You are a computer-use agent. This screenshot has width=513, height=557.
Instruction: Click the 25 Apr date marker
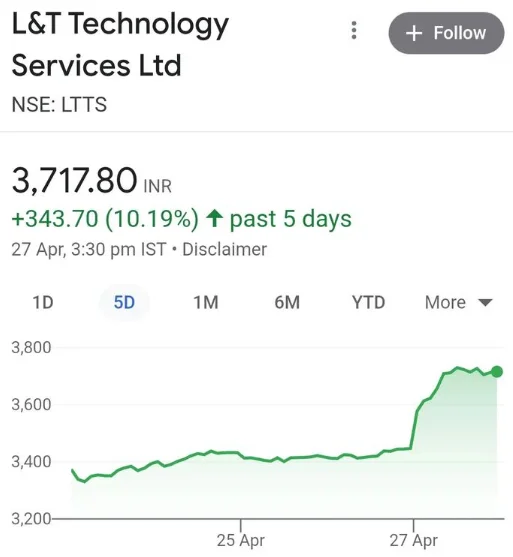click(241, 540)
